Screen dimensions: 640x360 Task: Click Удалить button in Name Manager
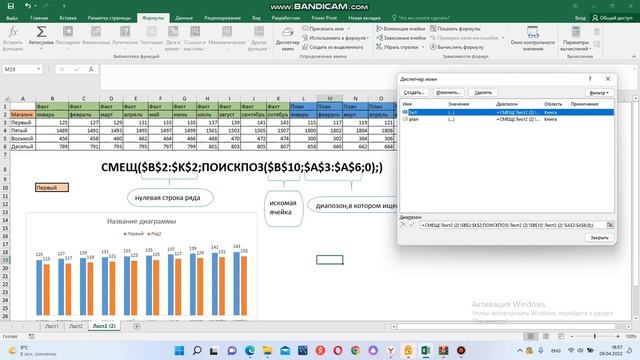pos(483,93)
